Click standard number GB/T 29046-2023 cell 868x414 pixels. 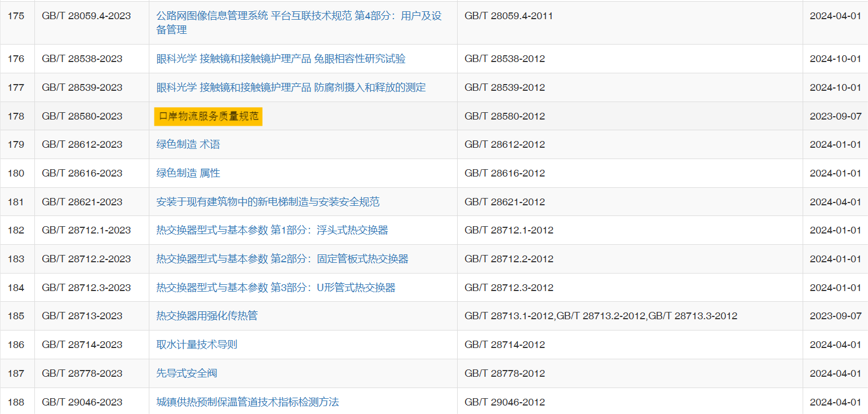click(x=82, y=402)
